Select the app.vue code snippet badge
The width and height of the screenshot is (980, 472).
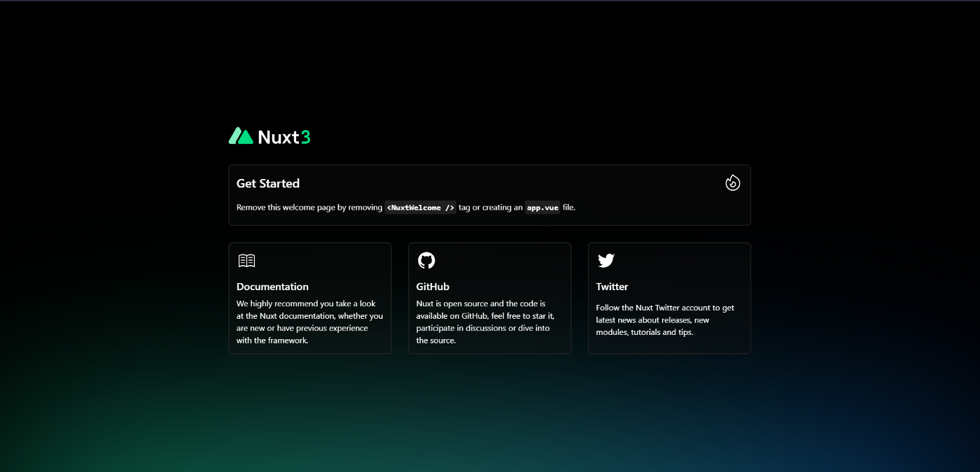click(542, 207)
